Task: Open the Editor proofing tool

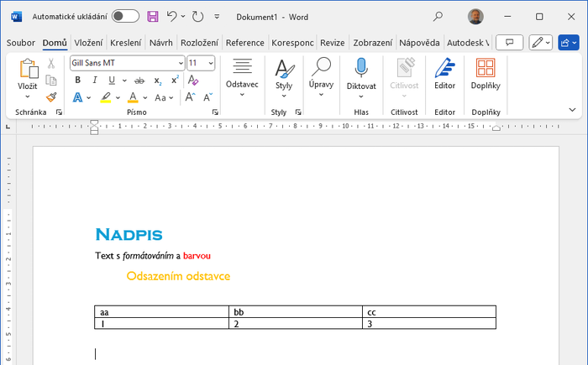Action: tap(444, 76)
